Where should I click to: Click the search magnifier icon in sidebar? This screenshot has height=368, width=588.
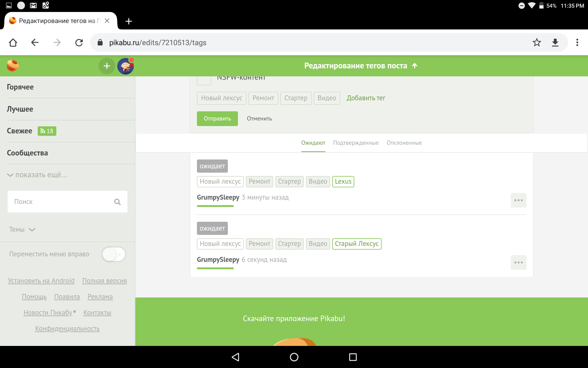click(117, 202)
